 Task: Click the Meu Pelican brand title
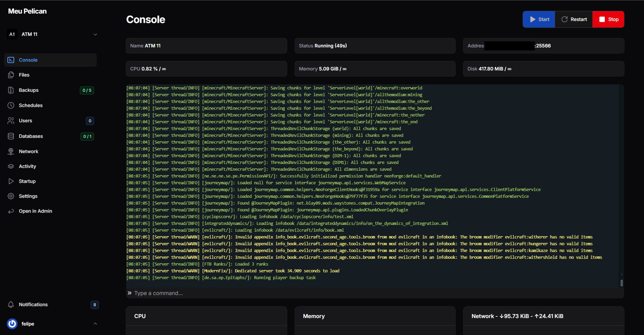click(27, 11)
